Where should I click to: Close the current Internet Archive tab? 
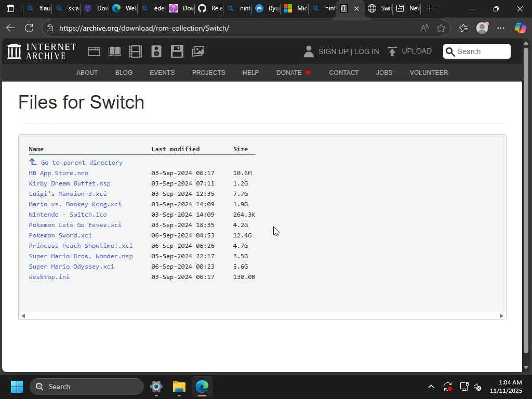click(x=356, y=8)
